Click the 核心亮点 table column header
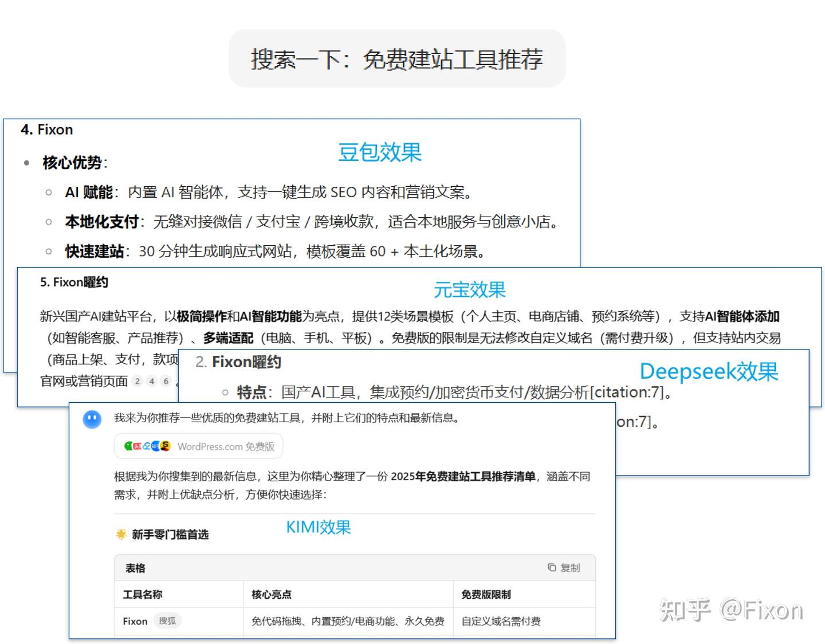 [272, 594]
